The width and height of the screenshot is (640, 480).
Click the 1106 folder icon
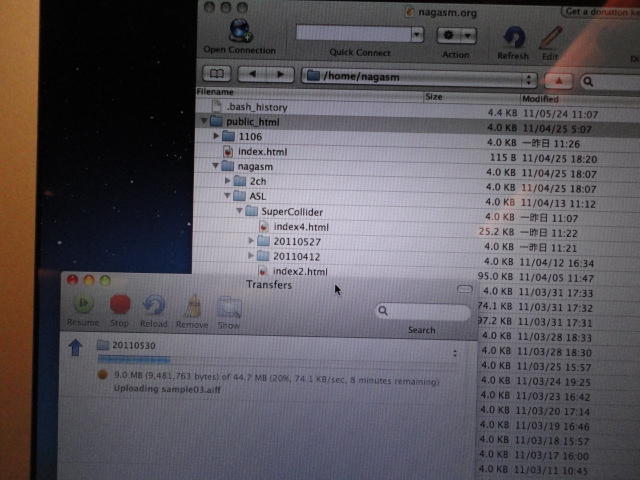228,136
